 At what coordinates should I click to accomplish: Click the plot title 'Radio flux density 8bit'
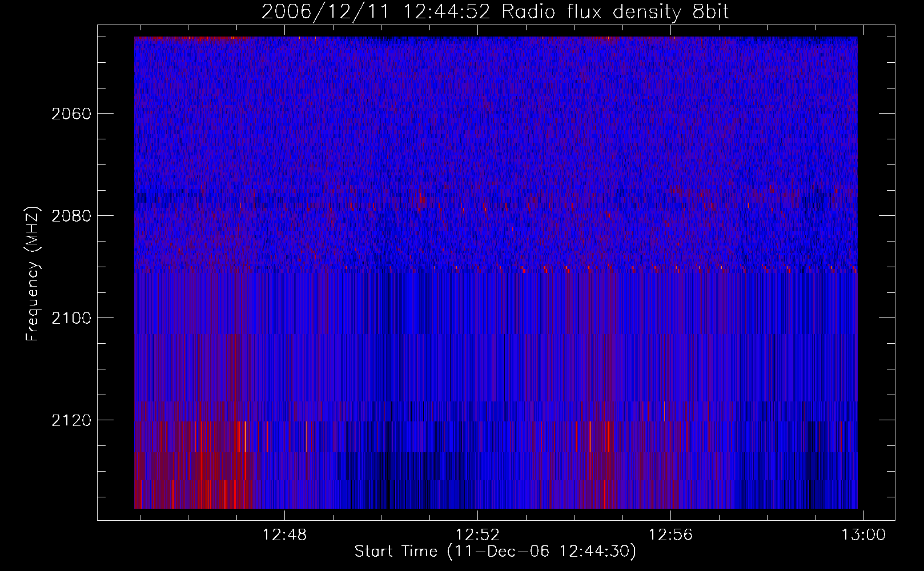615,12
